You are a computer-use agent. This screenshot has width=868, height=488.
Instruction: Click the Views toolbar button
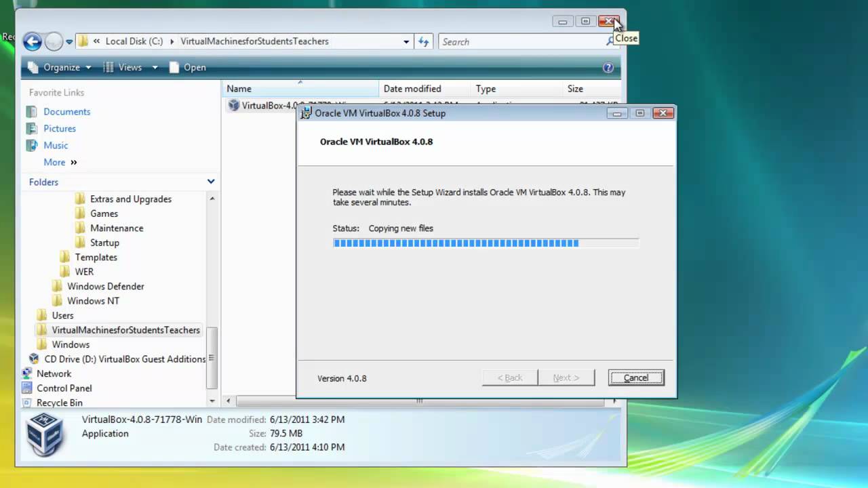[x=122, y=67]
